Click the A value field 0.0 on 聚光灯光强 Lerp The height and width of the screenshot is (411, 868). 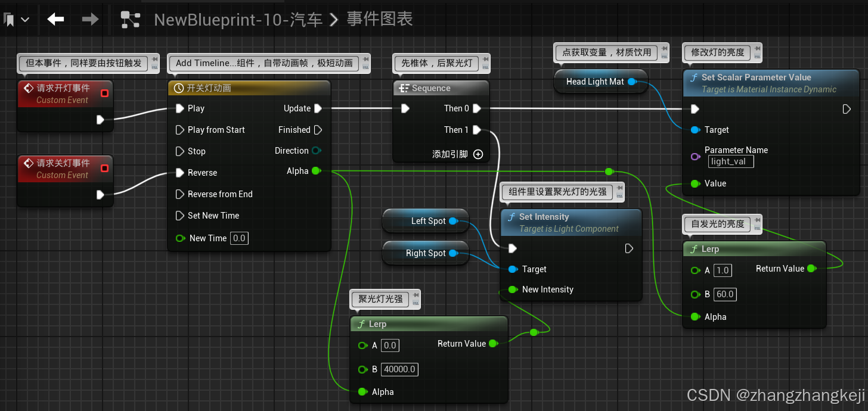point(390,345)
